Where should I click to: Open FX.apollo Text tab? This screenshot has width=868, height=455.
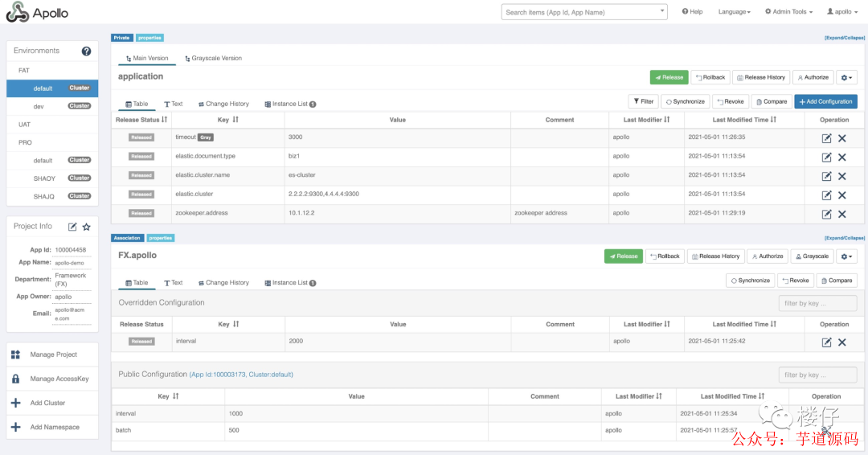point(174,283)
